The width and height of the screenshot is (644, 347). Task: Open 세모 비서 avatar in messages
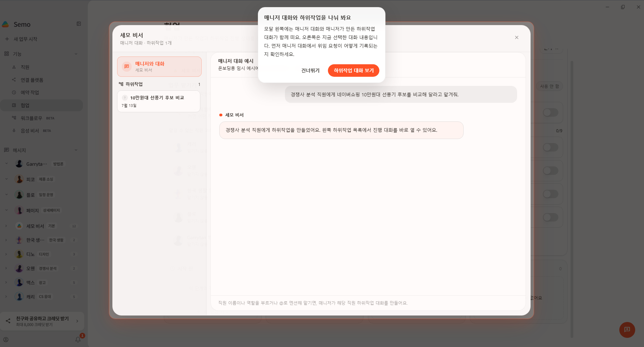coord(19,226)
